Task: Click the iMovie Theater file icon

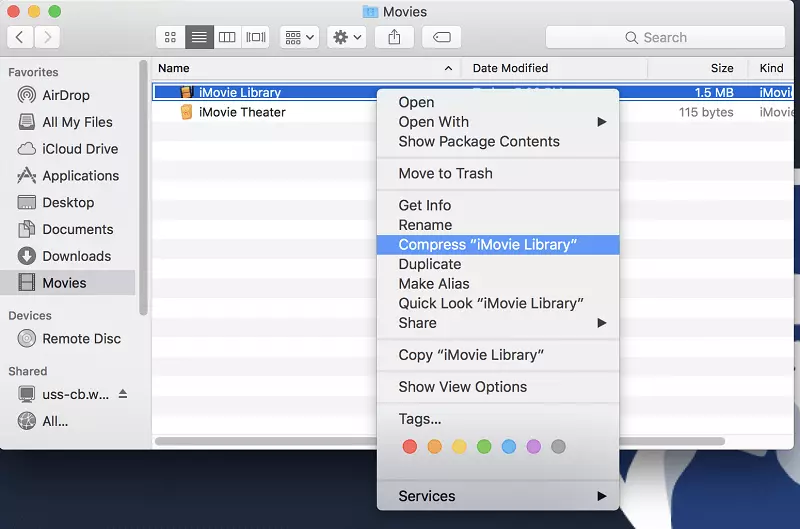Action: (186, 112)
